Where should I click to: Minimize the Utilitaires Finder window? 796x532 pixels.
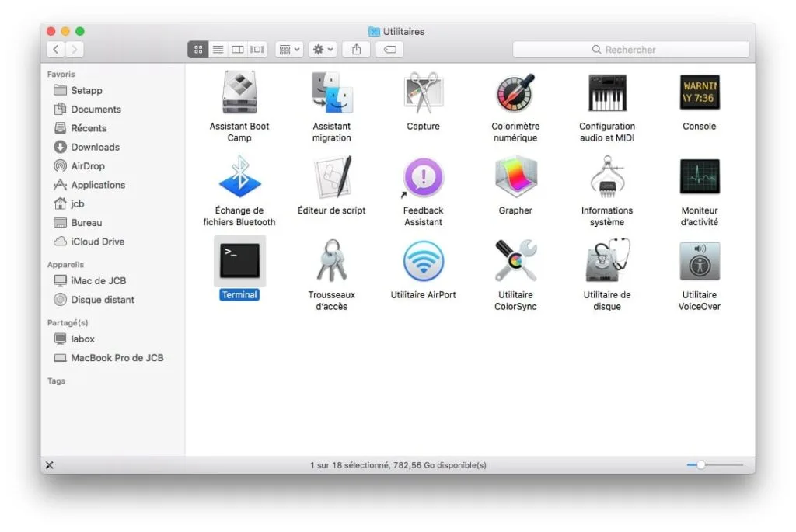pyautogui.click(x=65, y=31)
